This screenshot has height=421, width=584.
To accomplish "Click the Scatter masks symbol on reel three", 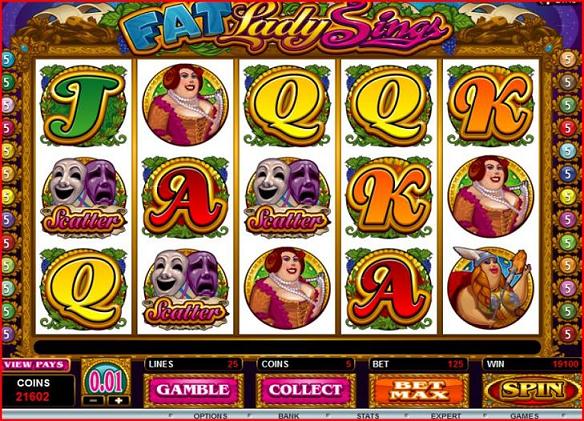I will click(287, 197).
